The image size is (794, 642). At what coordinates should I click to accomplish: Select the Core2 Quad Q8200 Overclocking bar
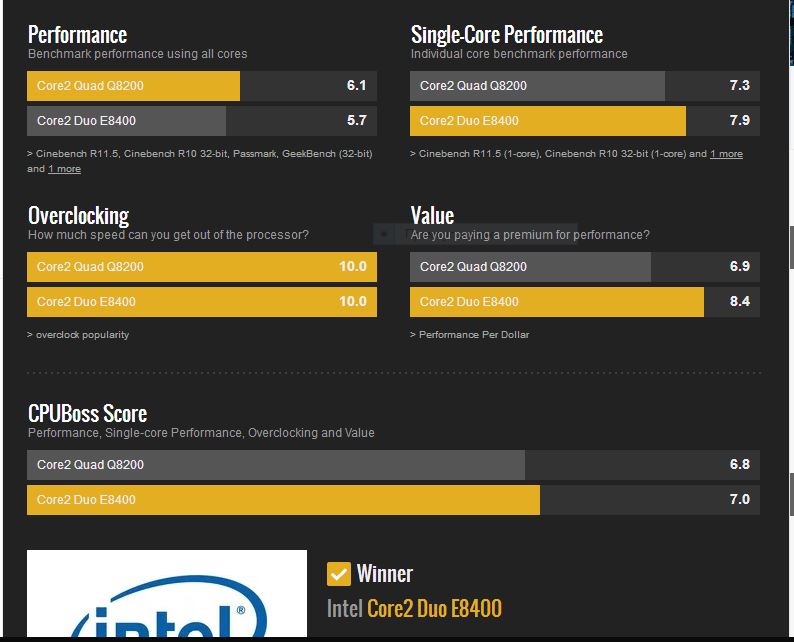[202, 267]
